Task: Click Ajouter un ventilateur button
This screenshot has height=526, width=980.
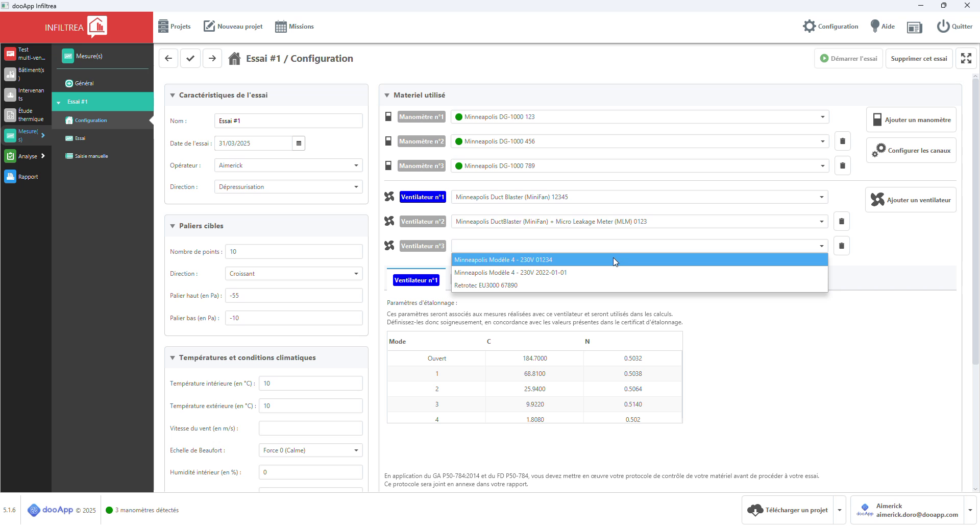Action: pyautogui.click(x=911, y=200)
